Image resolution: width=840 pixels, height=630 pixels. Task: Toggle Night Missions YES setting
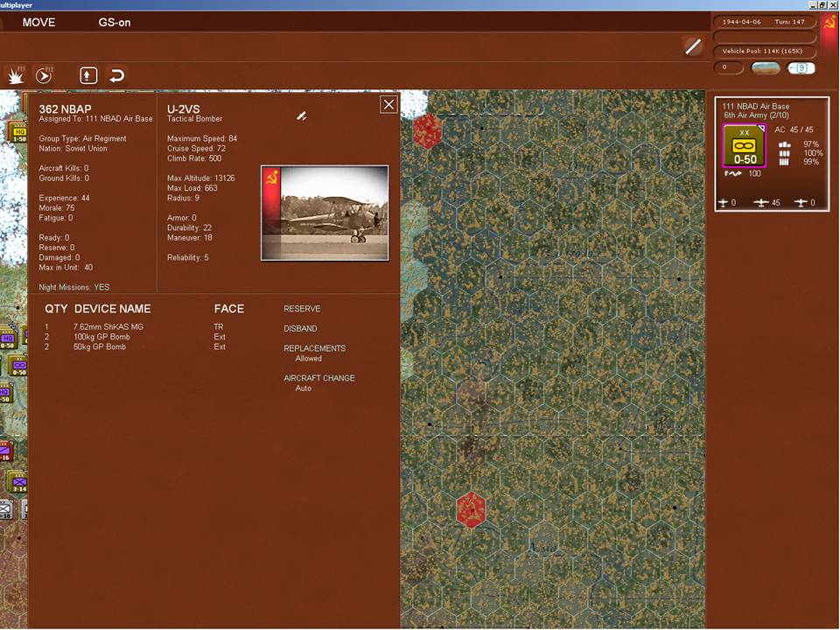[x=73, y=287]
